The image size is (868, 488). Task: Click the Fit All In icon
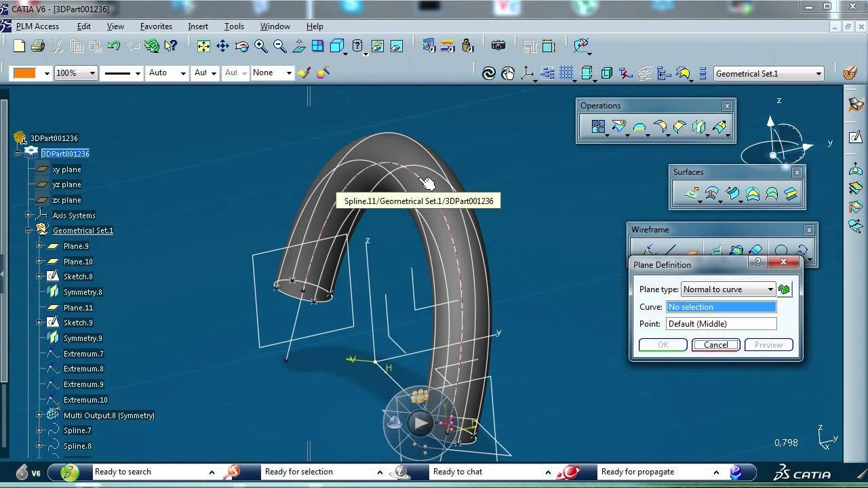tap(203, 46)
